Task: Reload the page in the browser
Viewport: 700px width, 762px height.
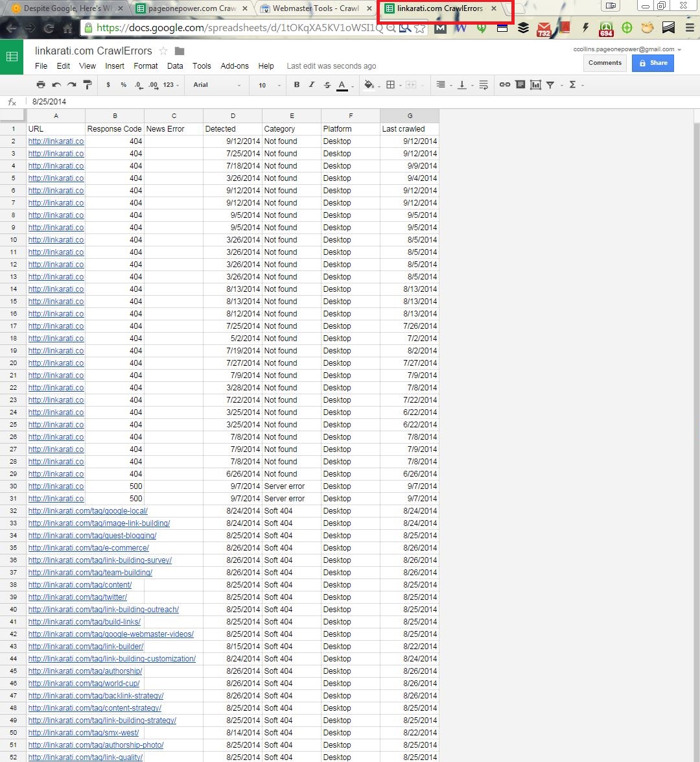Action: (49, 28)
